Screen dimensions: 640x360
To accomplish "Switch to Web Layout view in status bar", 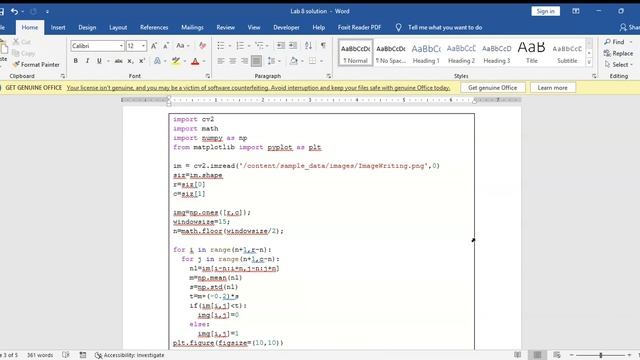I will [557, 355].
